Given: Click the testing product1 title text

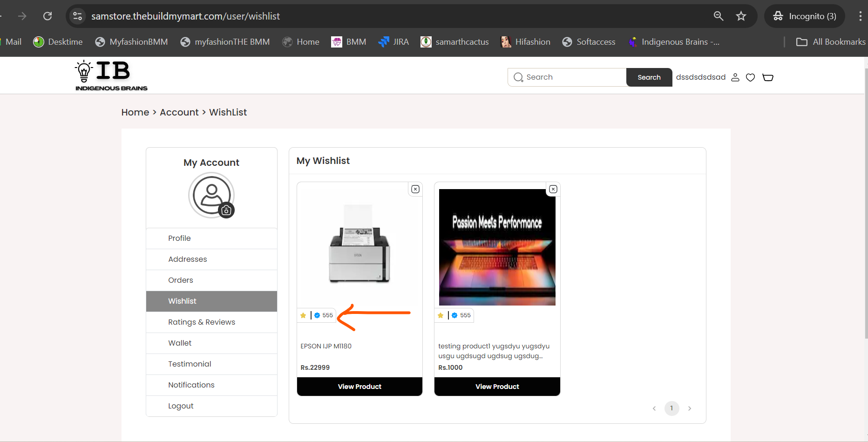Looking at the screenshot, I should coord(494,351).
